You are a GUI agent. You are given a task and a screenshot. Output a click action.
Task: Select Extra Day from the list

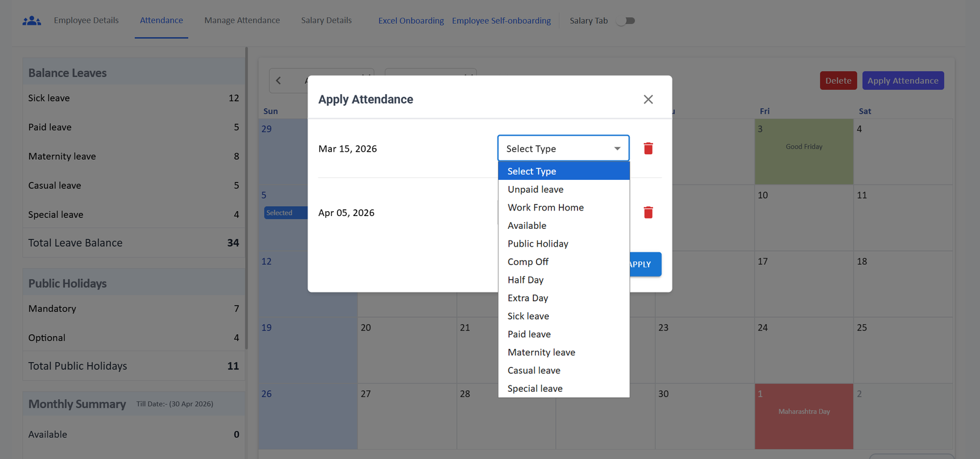coord(564,298)
